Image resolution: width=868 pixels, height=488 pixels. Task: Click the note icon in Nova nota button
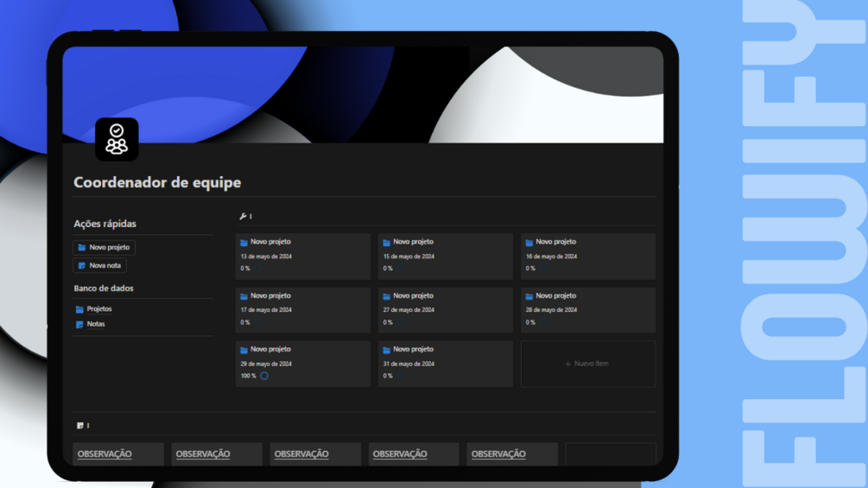point(82,265)
